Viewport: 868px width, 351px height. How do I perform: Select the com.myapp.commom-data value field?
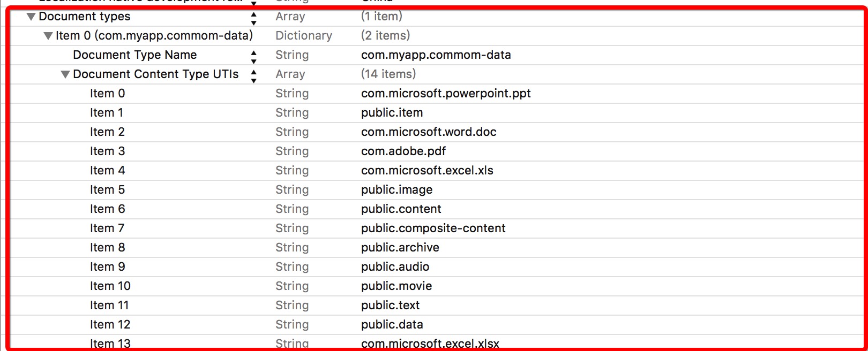point(436,55)
